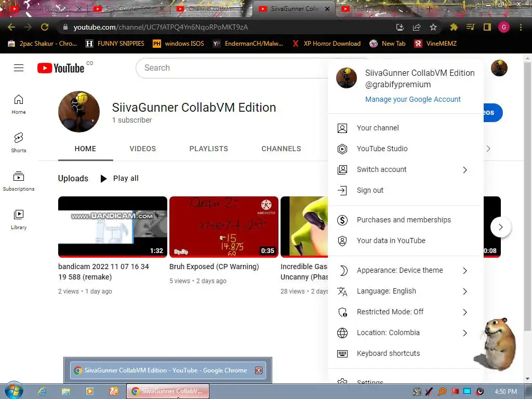Open the YouTube guide hamburger menu
532x399 pixels.
[x=19, y=68]
